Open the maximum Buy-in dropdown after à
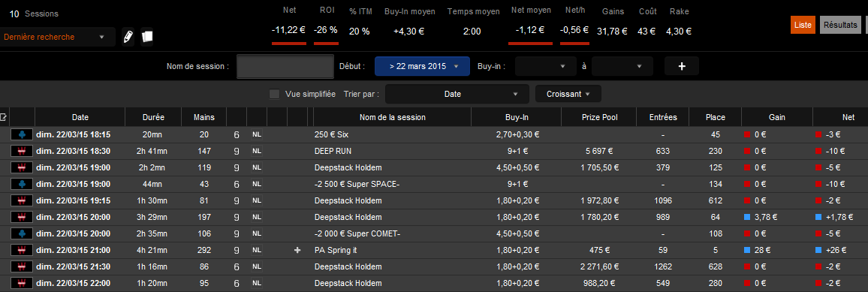The height and width of the screenshot is (292, 868). [622, 66]
